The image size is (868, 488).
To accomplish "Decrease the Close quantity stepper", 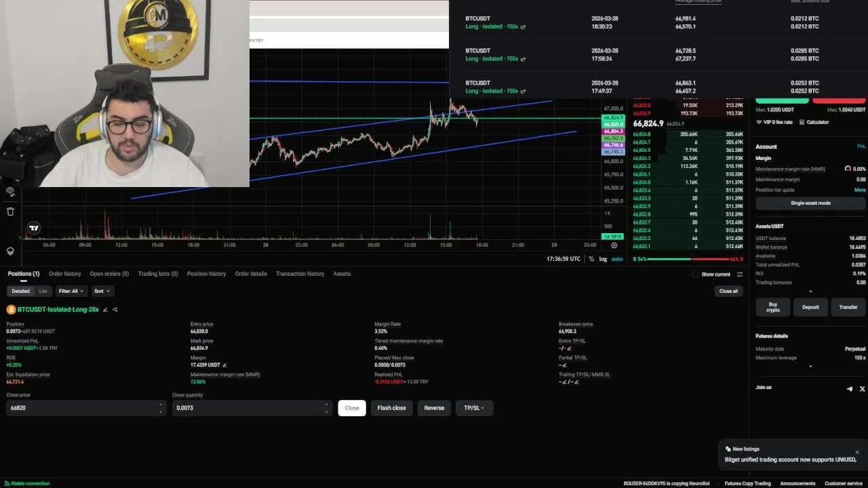I will pyautogui.click(x=326, y=411).
